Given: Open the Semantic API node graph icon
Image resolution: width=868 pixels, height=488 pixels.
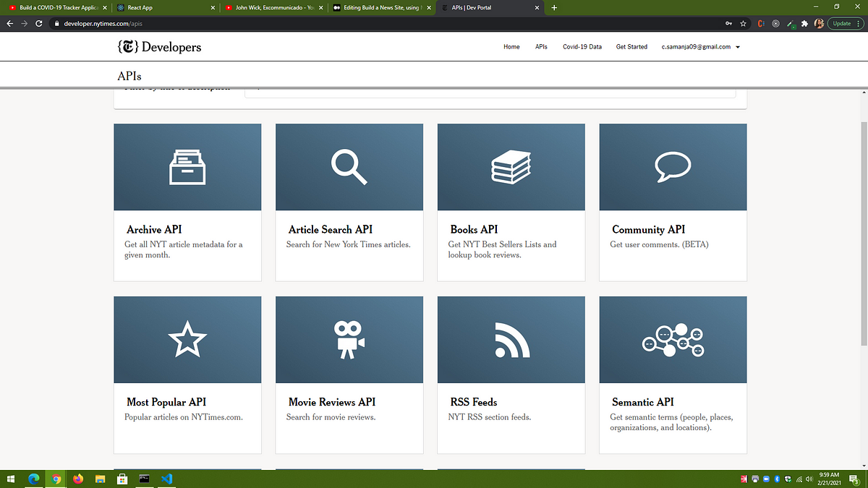Looking at the screenshot, I should pyautogui.click(x=673, y=340).
